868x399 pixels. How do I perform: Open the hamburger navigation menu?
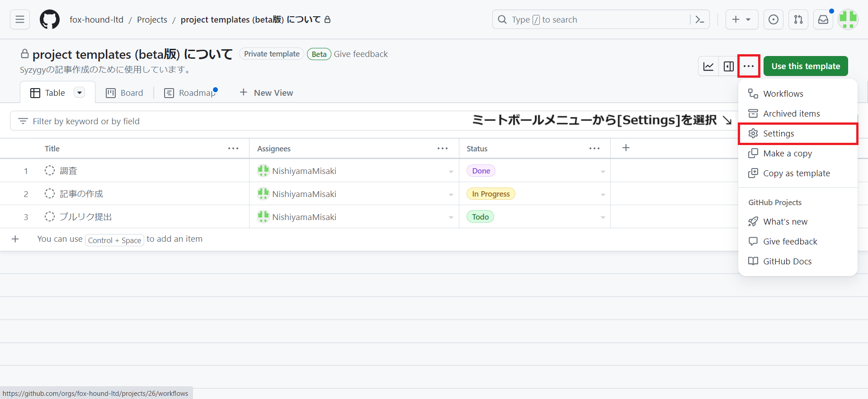(x=20, y=19)
